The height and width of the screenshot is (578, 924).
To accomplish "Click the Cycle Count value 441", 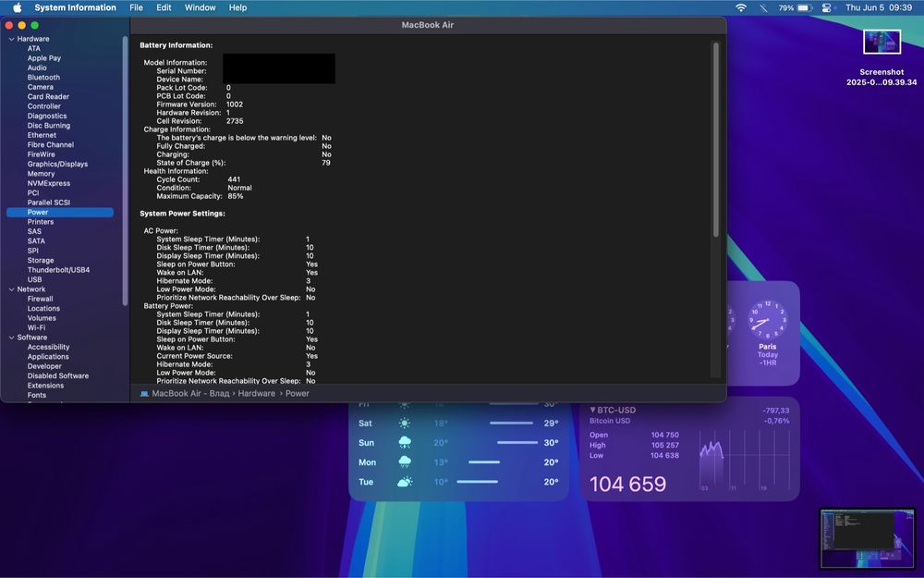I will coord(234,179).
